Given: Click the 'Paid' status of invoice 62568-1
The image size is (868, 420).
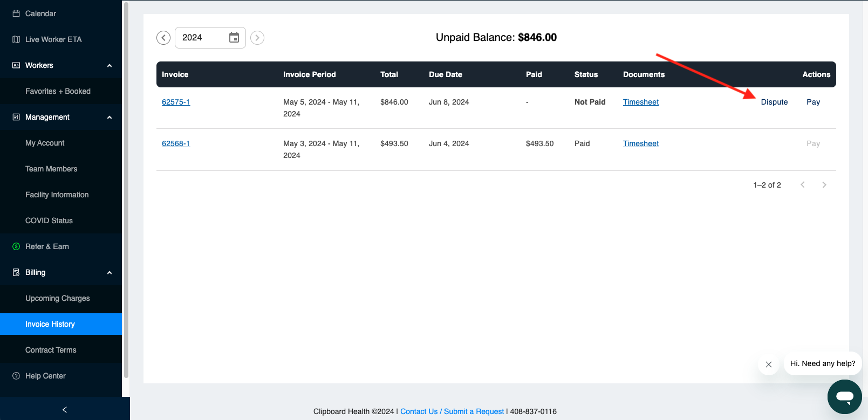Looking at the screenshot, I should (582, 143).
